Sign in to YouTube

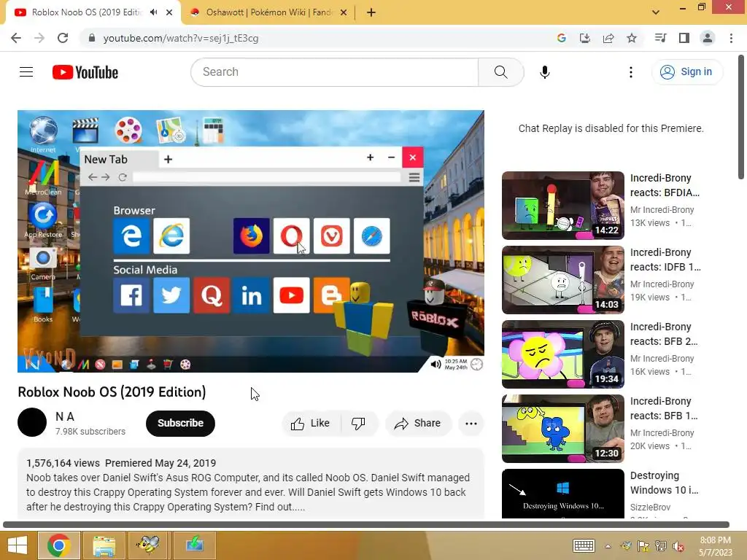(686, 72)
